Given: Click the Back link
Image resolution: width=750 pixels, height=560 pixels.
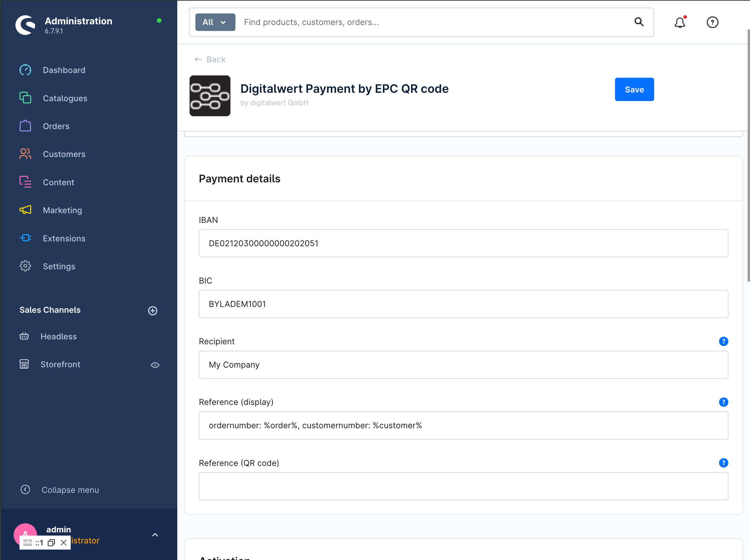Looking at the screenshot, I should pyautogui.click(x=210, y=60).
